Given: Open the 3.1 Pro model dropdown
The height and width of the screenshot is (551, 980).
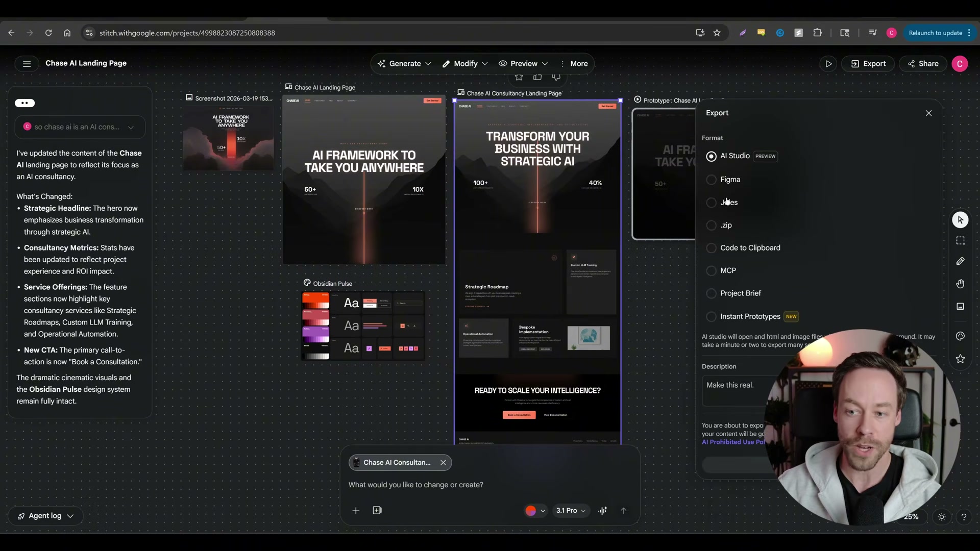Looking at the screenshot, I should (x=571, y=511).
